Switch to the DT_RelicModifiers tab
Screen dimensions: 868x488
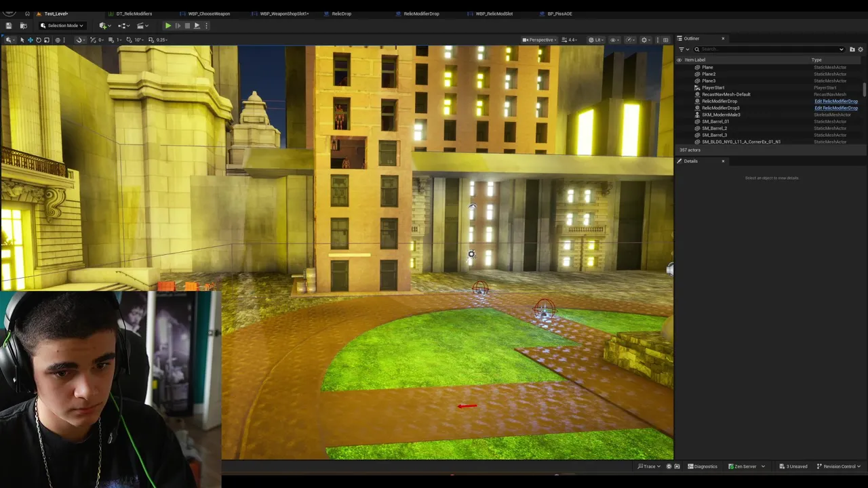[134, 14]
